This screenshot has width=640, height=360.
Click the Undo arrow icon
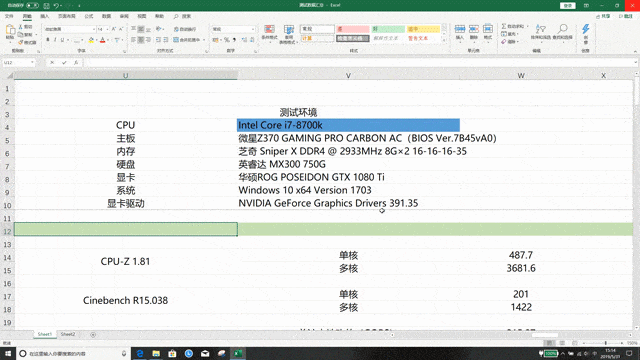click(x=56, y=5)
